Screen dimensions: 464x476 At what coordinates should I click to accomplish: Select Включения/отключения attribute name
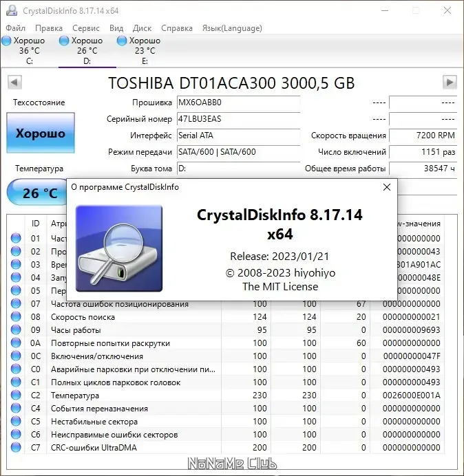pyautogui.click(x=97, y=356)
